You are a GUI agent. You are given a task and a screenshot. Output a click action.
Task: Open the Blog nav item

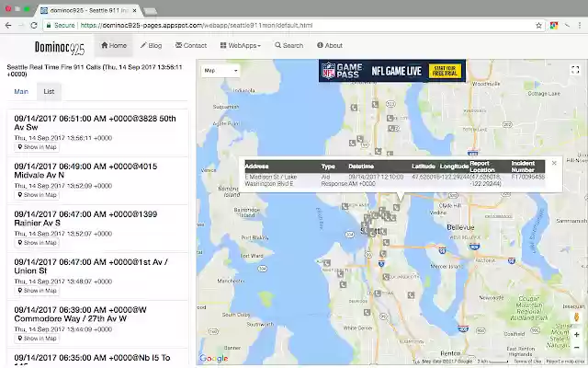(x=151, y=45)
